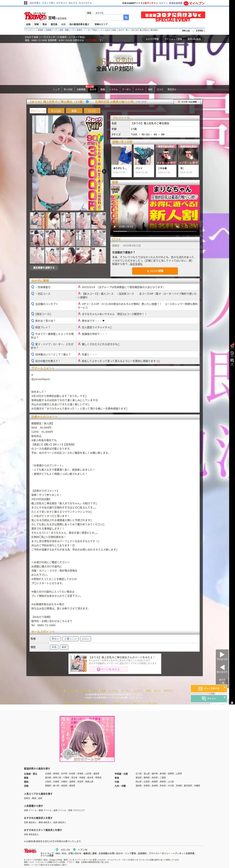Select the 鹿児島 region tab
Viewport: 235px width, 868px height.
54,24
